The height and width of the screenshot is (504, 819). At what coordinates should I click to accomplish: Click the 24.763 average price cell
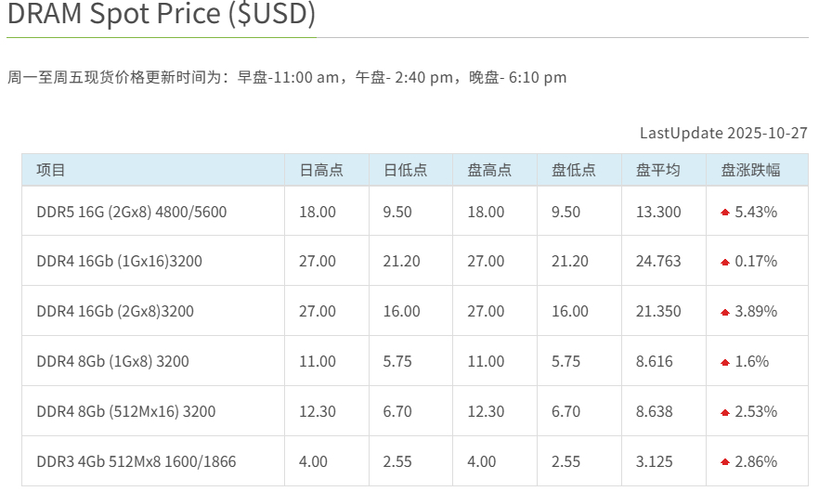[x=658, y=262]
